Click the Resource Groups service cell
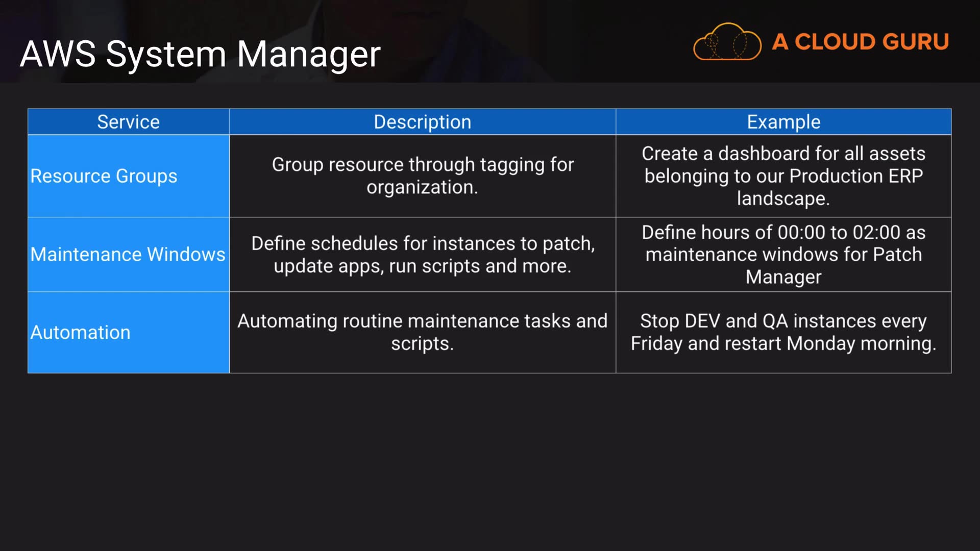Viewport: 980px width, 551px height. 104,176
